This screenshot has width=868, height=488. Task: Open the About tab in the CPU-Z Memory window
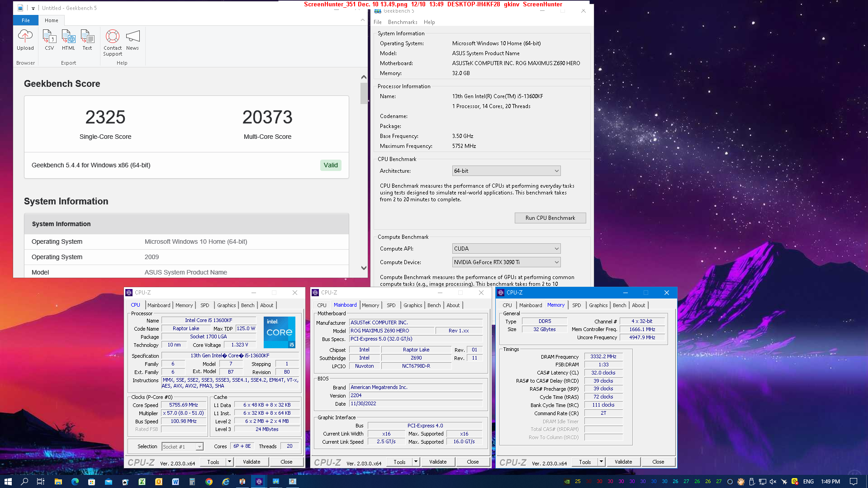click(x=639, y=305)
